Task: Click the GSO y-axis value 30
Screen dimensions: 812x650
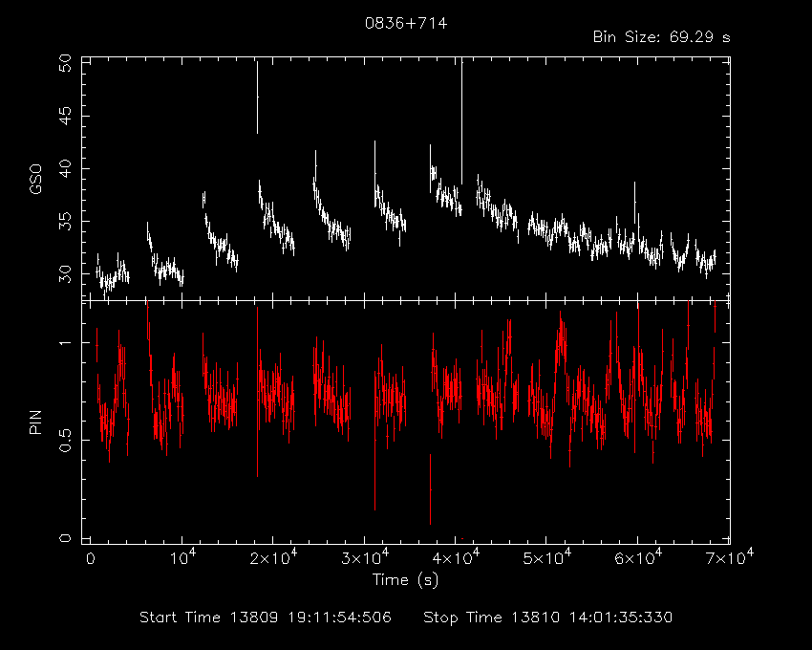Action: [65, 273]
